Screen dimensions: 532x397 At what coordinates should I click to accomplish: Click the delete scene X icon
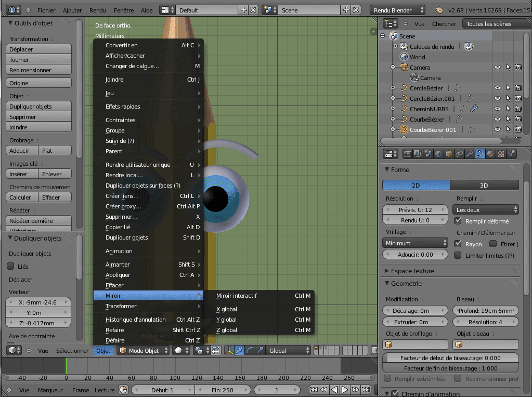(356, 10)
